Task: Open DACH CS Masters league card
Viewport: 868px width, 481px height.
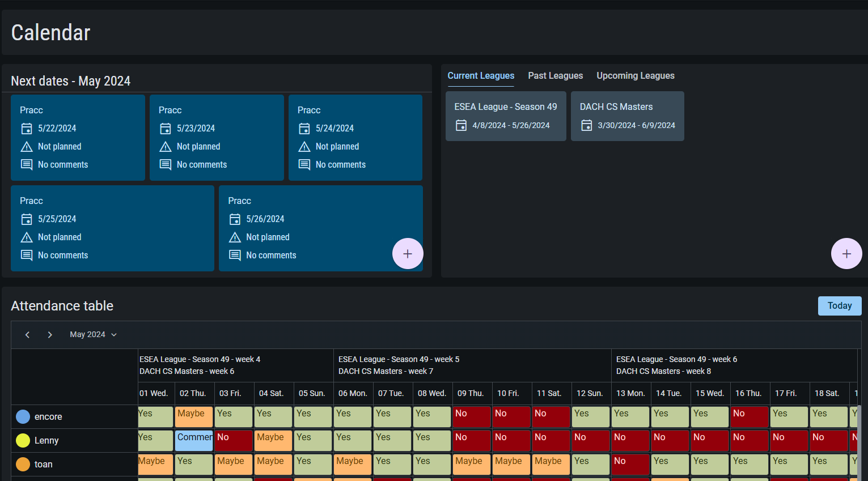Action: click(628, 116)
